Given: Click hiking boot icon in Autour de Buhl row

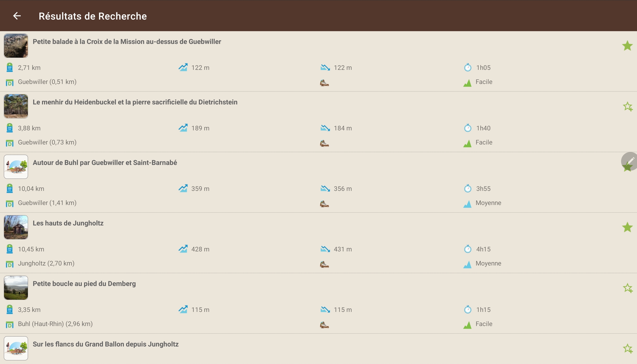Looking at the screenshot, I should click(324, 204).
